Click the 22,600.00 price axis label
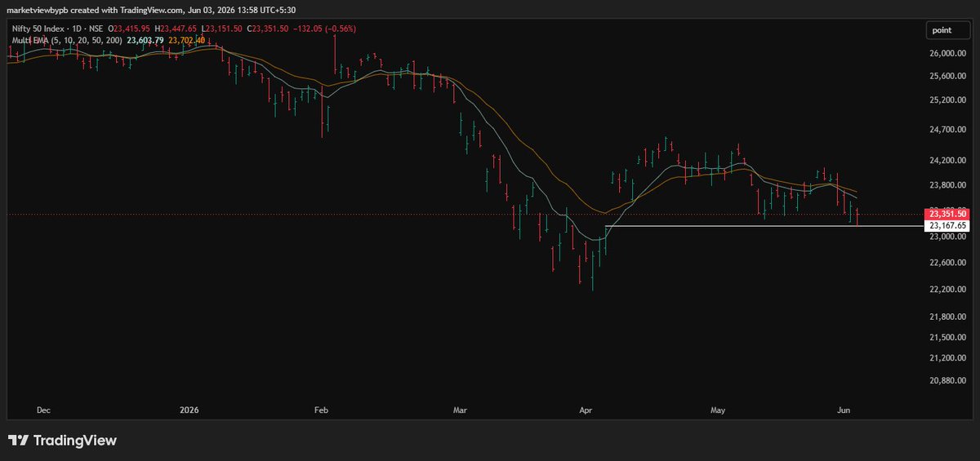Screen dimensions: 980x461 point(947,263)
